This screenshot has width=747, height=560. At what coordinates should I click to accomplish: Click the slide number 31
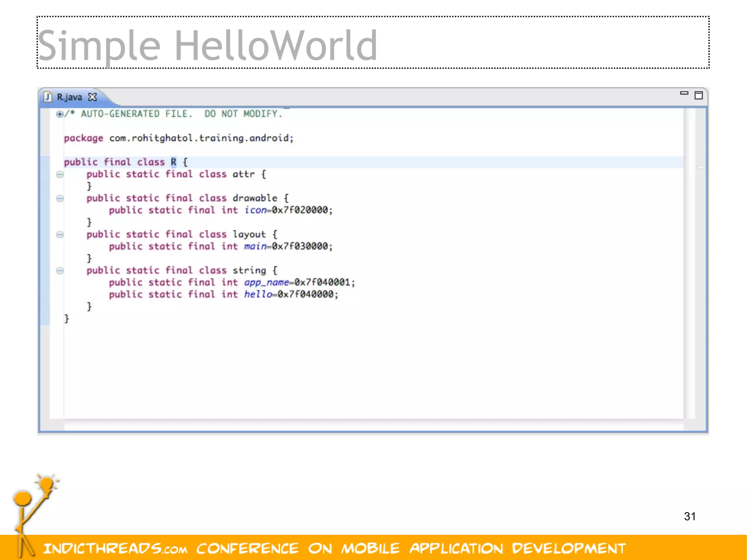tap(690, 516)
